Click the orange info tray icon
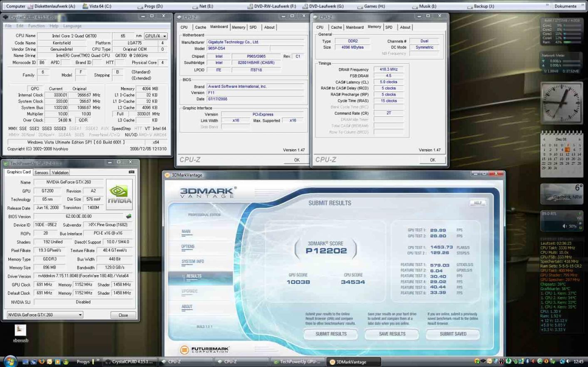The image size is (588, 367). (546, 361)
